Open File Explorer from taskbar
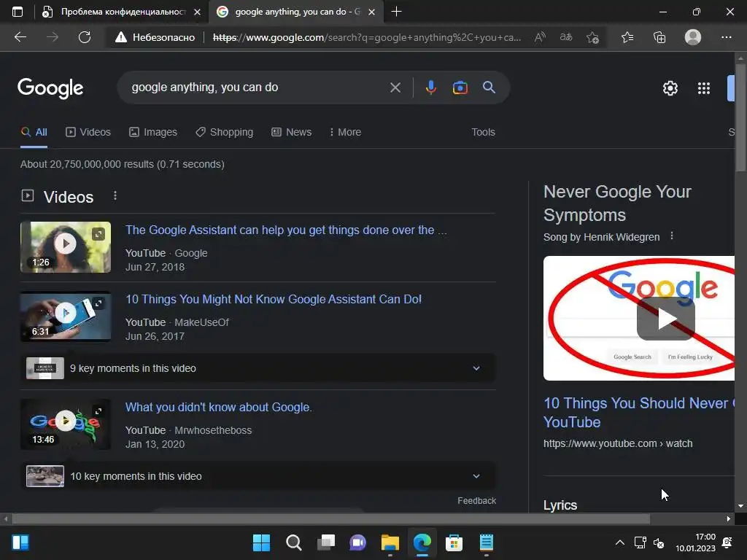The image size is (747, 560). (390, 542)
